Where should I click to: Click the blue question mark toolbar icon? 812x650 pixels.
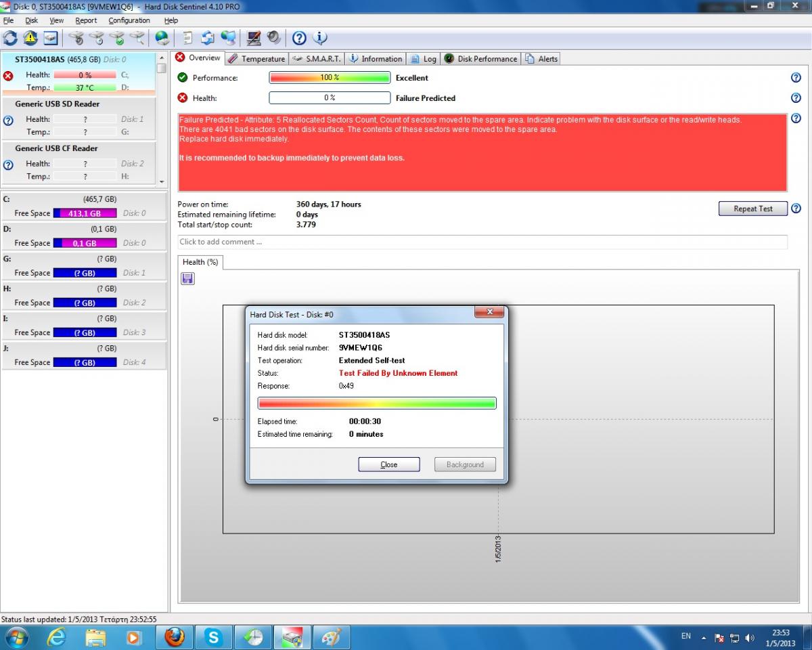click(299, 38)
